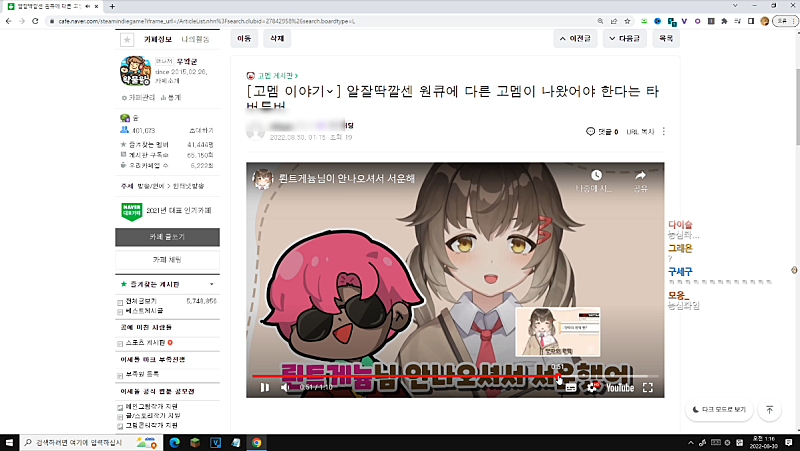The width and height of the screenshot is (800, 451).
Task: Click the 댓글 0 comment icon
Action: tap(590, 132)
